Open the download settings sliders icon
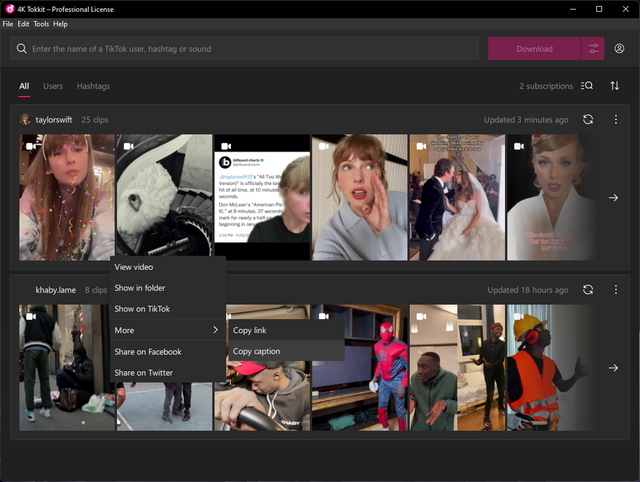The height and width of the screenshot is (482, 640). [593, 49]
